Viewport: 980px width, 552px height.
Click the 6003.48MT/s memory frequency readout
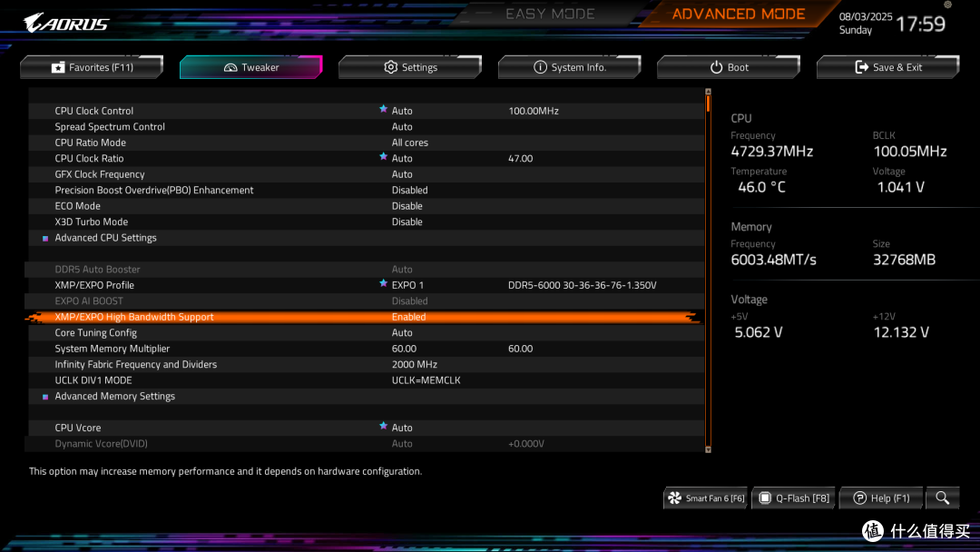point(774,260)
